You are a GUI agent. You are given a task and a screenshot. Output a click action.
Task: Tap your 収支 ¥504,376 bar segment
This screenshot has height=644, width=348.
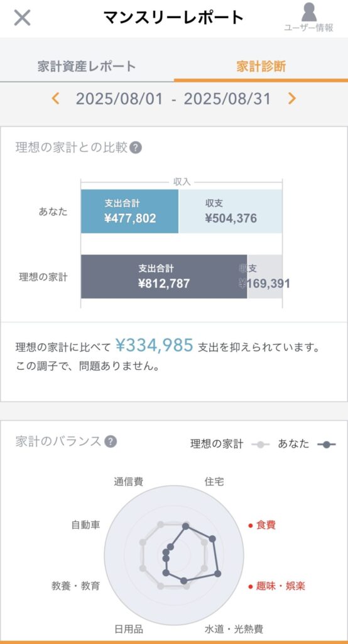(x=231, y=211)
